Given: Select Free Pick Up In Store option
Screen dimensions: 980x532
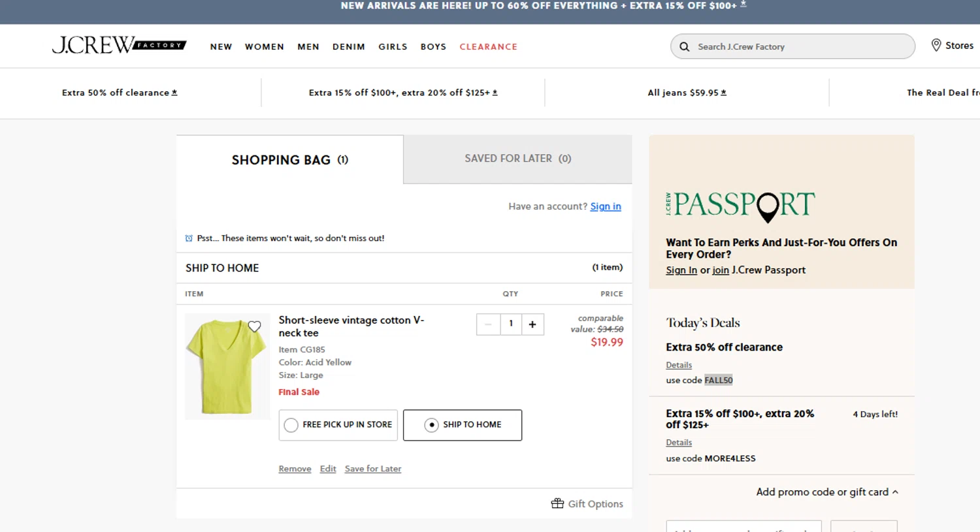Looking at the screenshot, I should (x=338, y=425).
